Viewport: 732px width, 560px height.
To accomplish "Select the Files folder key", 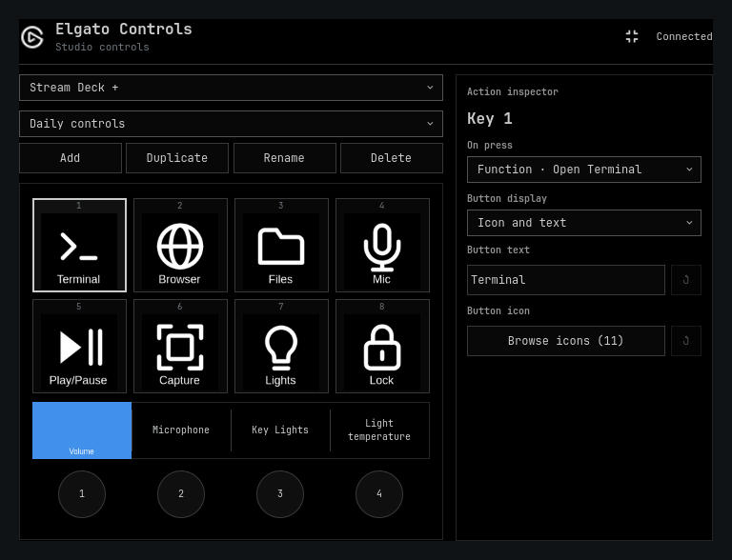I will coord(281,245).
